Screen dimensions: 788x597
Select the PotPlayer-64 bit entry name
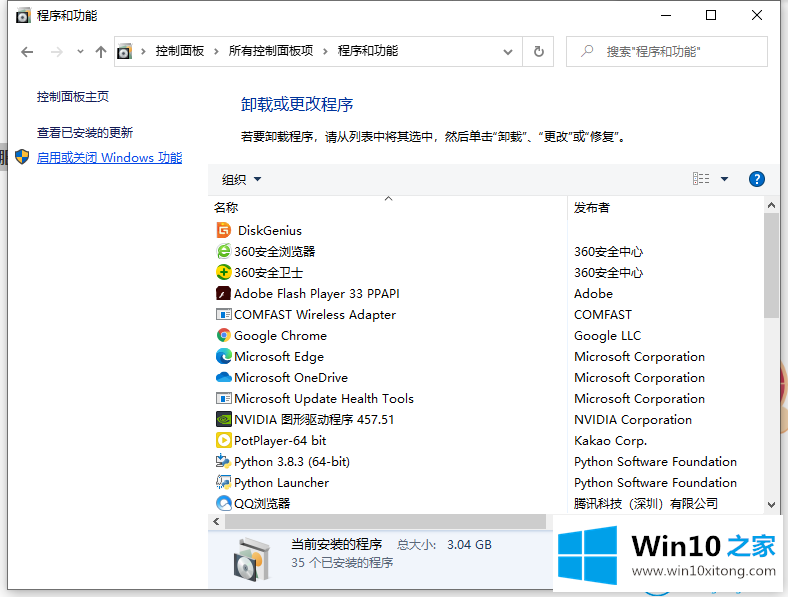280,441
